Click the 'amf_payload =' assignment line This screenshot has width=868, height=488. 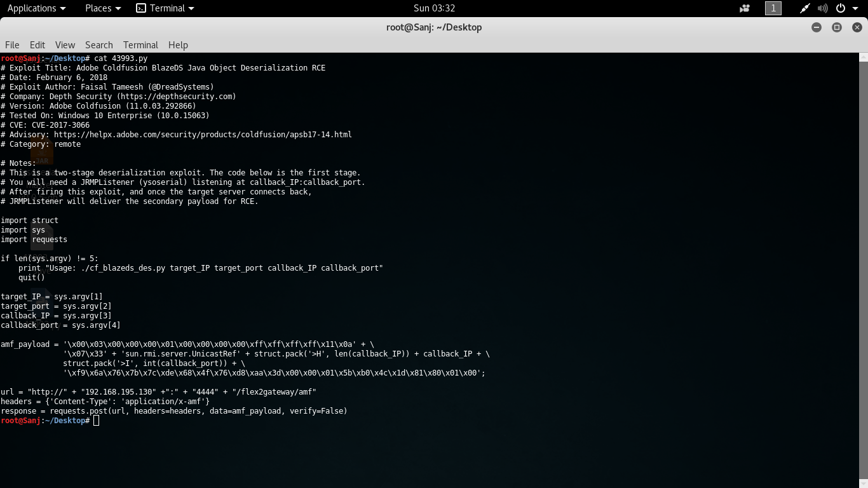(187, 344)
